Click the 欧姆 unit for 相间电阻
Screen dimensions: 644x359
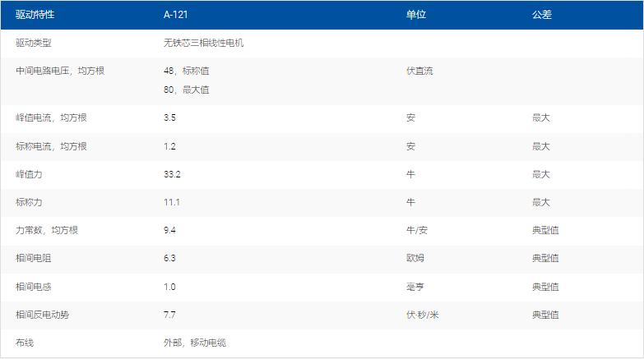(415, 258)
